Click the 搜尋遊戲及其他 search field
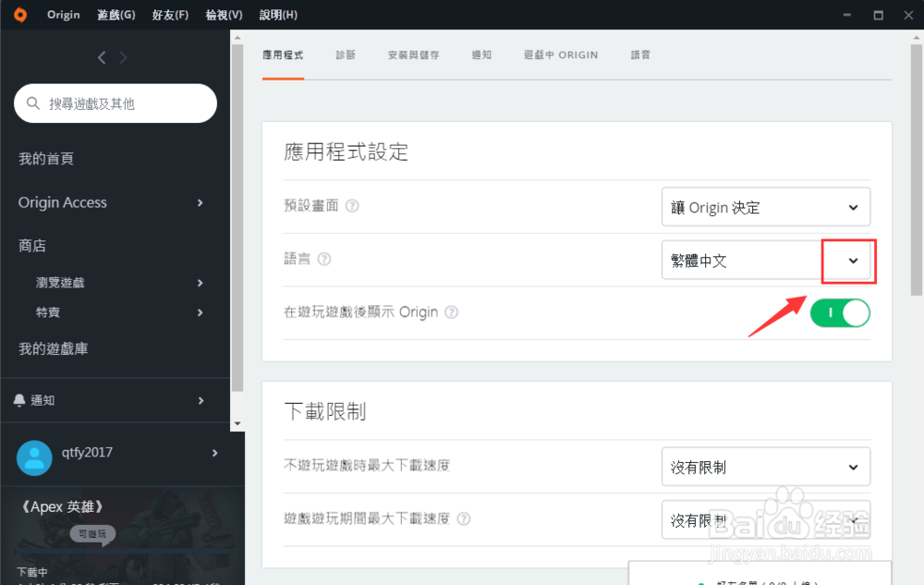The width and height of the screenshot is (924, 585). [115, 104]
